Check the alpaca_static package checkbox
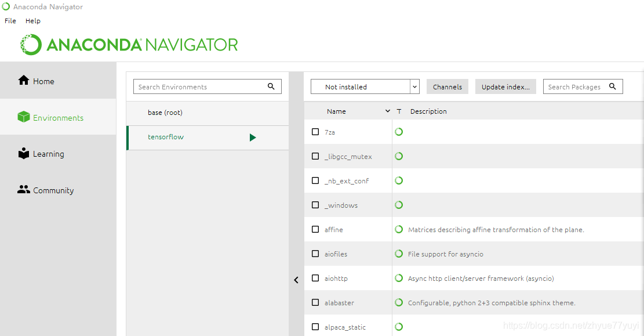Image resolution: width=644 pixels, height=336 pixels. point(315,327)
